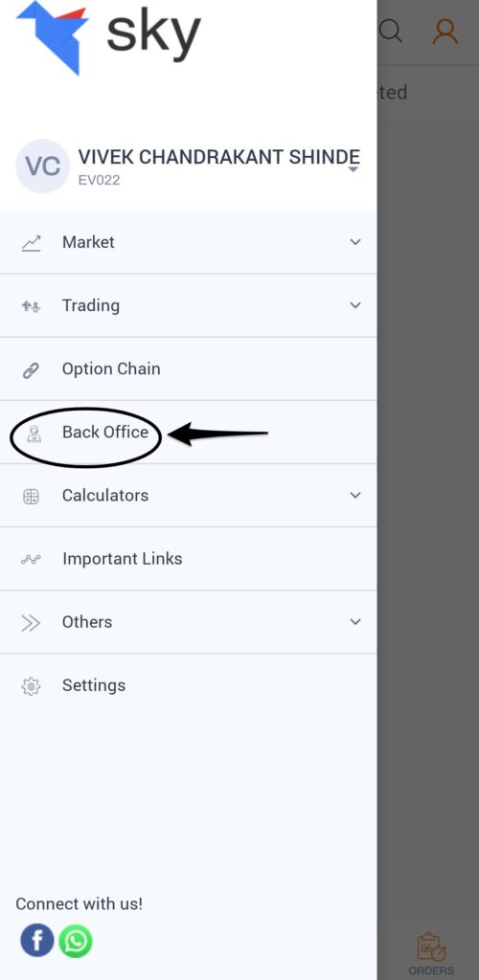Open account switcher arrow beside user name
This screenshot has width=479, height=980.
pos(354,169)
